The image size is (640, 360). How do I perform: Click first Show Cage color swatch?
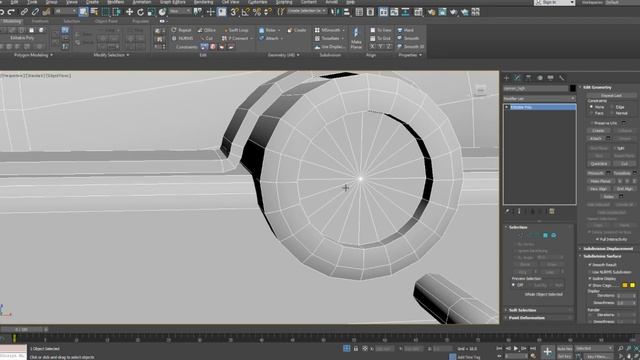click(x=624, y=285)
